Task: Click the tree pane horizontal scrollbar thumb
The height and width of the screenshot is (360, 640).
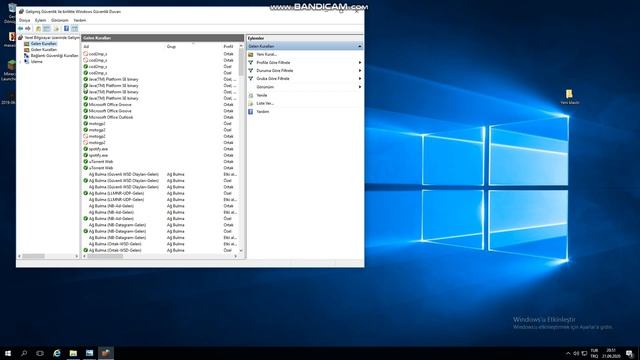Action: (x=33, y=256)
